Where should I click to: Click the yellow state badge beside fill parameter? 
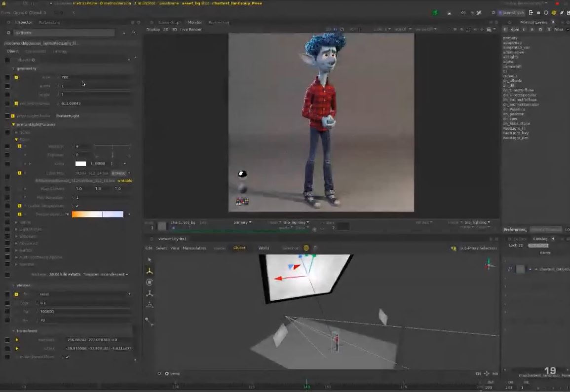16,294
